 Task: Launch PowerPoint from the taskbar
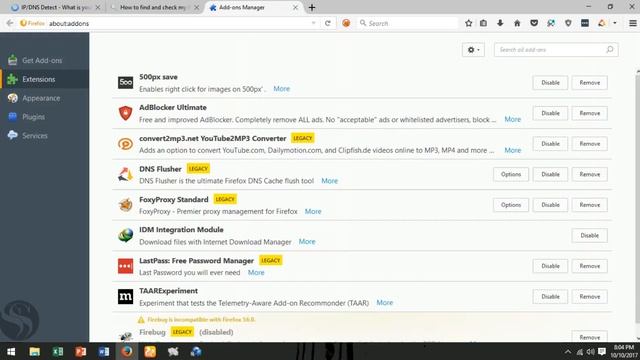click(x=80, y=351)
